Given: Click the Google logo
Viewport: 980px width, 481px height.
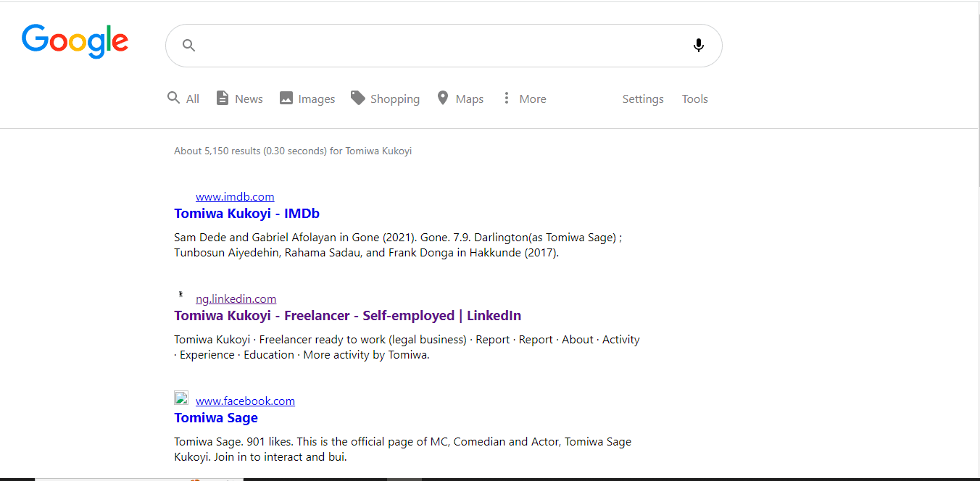Looking at the screenshot, I should pos(75,41).
